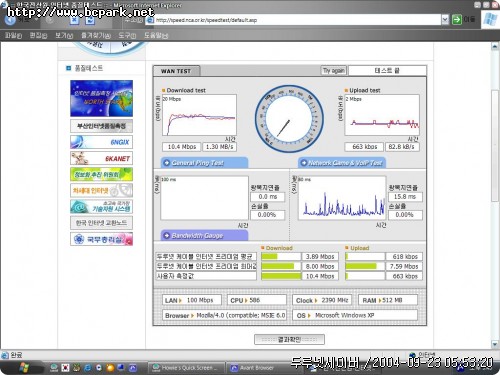The width and height of the screenshot is (500, 375).
Task: Click the Clock 2390 MHz field
Action: (x=322, y=300)
